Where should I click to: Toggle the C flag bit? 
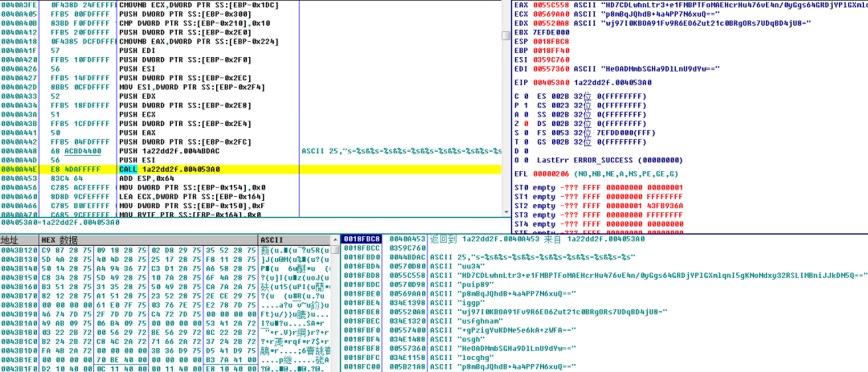524,96
